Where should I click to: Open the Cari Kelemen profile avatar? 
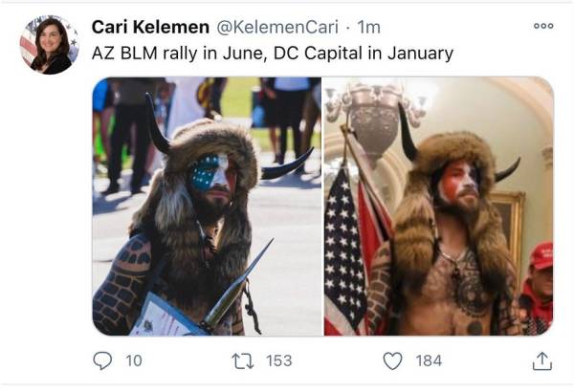(x=49, y=45)
